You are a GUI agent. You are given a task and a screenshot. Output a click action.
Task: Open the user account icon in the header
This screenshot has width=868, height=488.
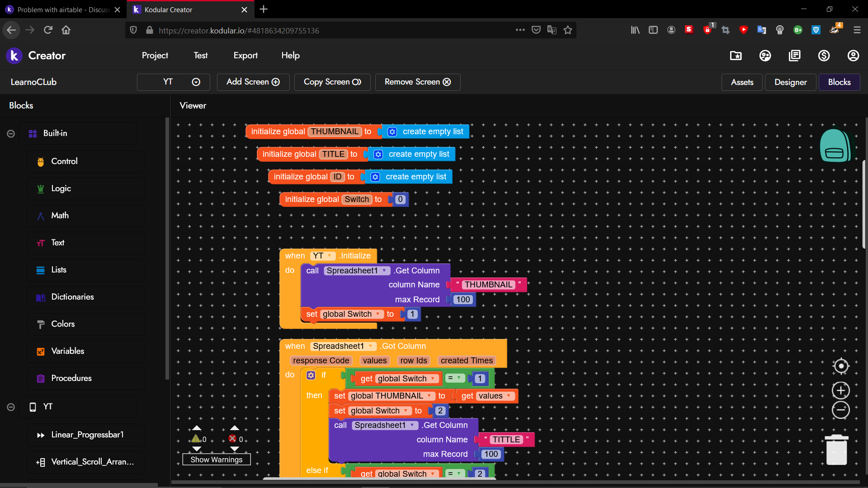[x=853, y=56]
